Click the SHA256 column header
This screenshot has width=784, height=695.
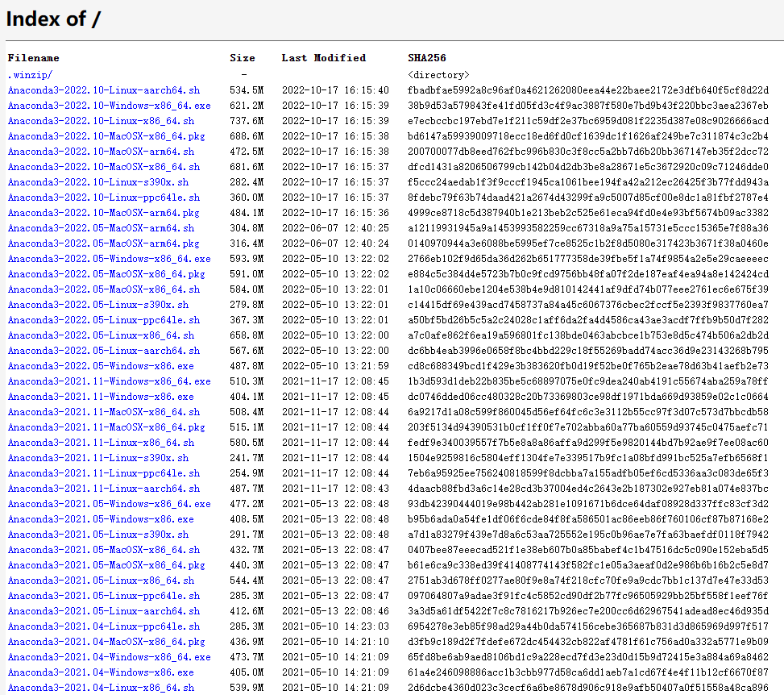pos(427,58)
